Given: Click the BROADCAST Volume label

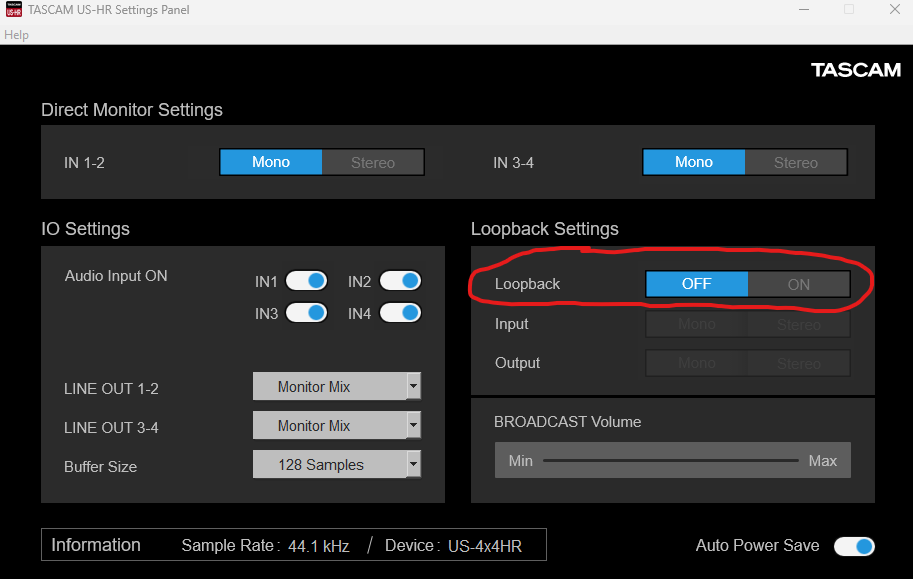Looking at the screenshot, I should [567, 422].
